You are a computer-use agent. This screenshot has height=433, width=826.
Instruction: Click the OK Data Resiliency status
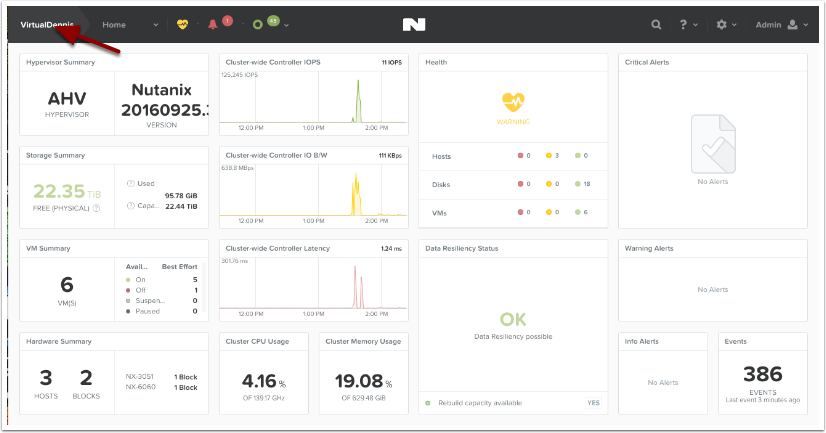(512, 320)
